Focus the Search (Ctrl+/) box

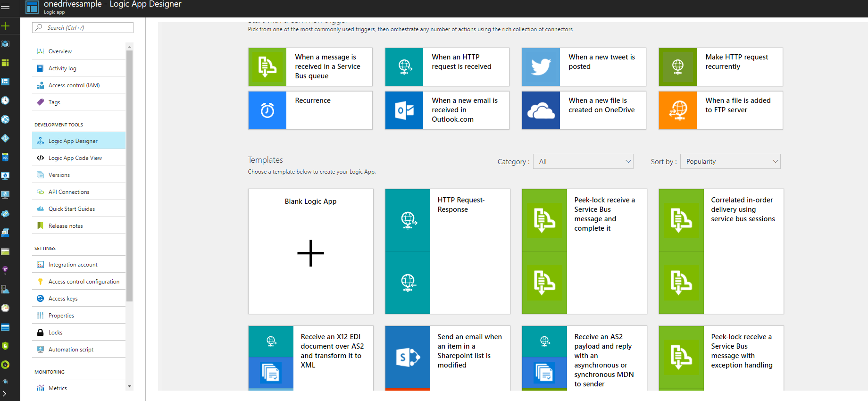point(83,28)
